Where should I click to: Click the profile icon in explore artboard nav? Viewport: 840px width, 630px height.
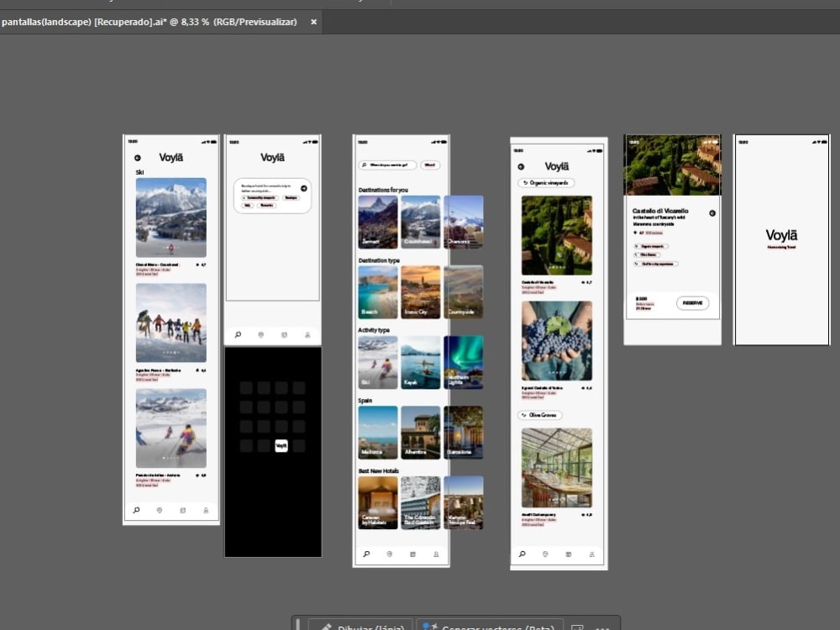[436, 554]
